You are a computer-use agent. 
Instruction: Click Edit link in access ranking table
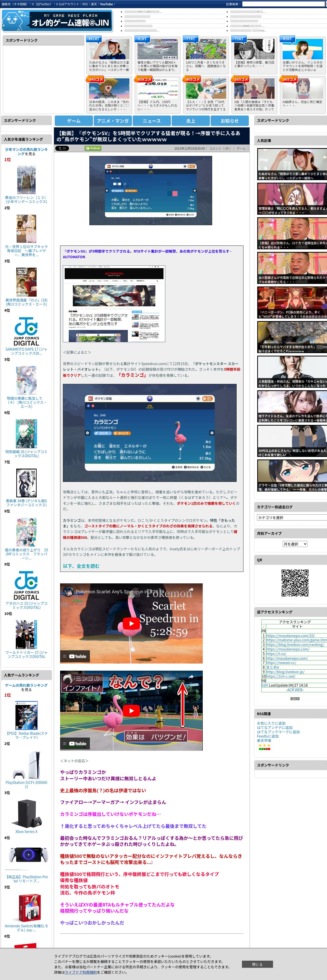pos(265,685)
